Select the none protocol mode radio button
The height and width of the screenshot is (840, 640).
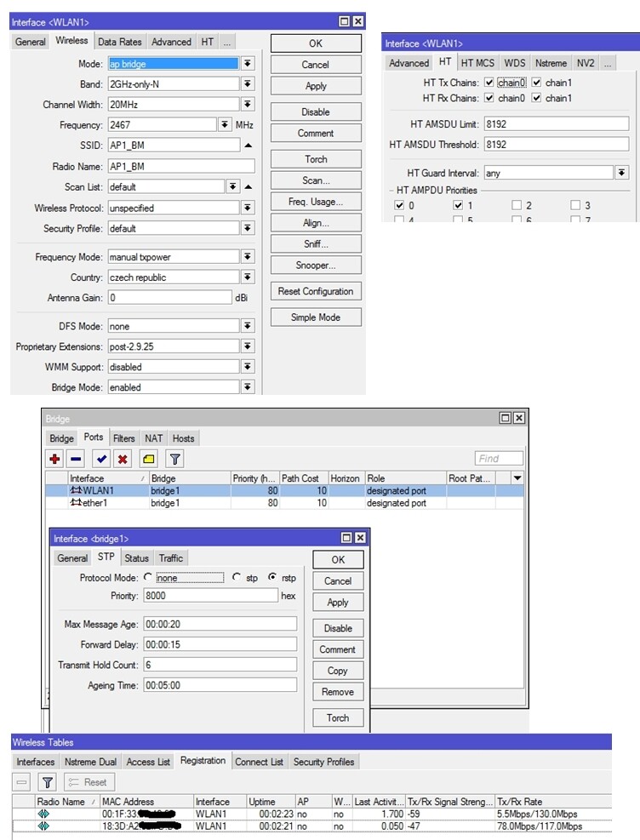pyautogui.click(x=148, y=577)
